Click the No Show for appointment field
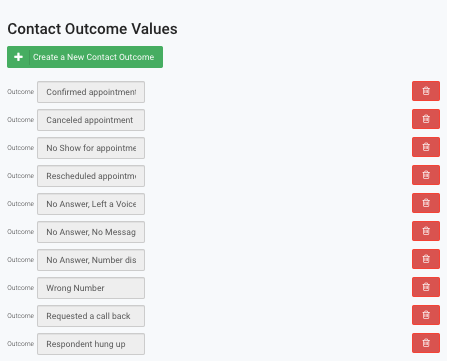Image resolution: width=453 pixels, height=361 pixels. coord(91,148)
